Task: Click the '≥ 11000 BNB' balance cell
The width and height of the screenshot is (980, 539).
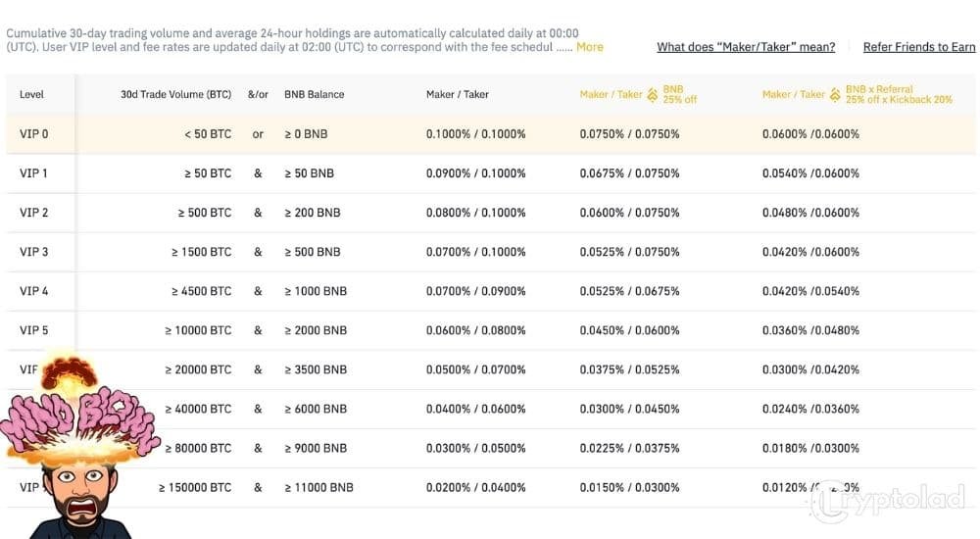Action: (x=318, y=488)
